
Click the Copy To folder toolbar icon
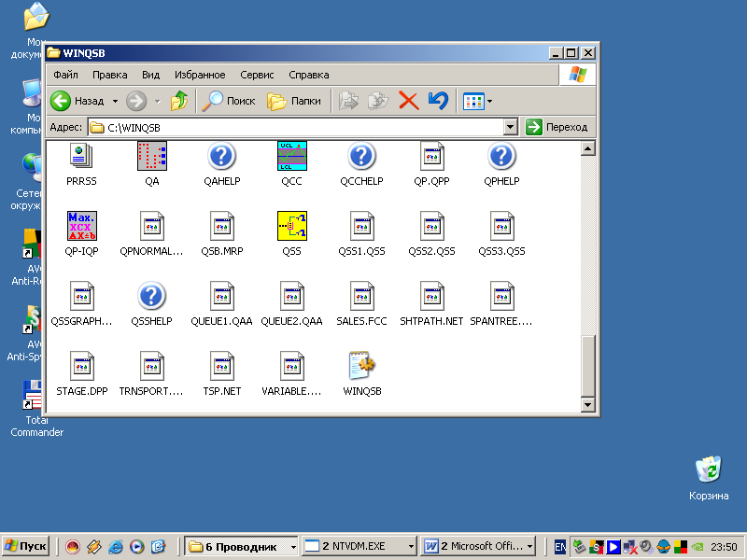pyautogui.click(x=378, y=101)
